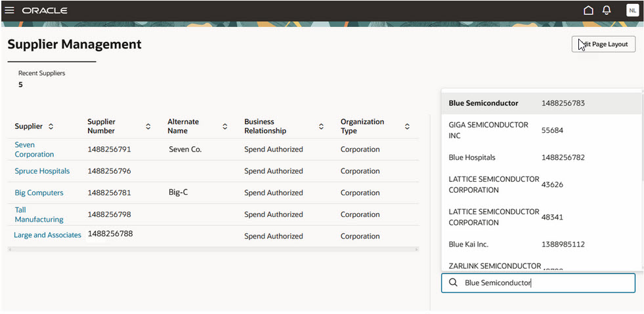
Task: Click the supplier search input field
Action: (x=538, y=283)
